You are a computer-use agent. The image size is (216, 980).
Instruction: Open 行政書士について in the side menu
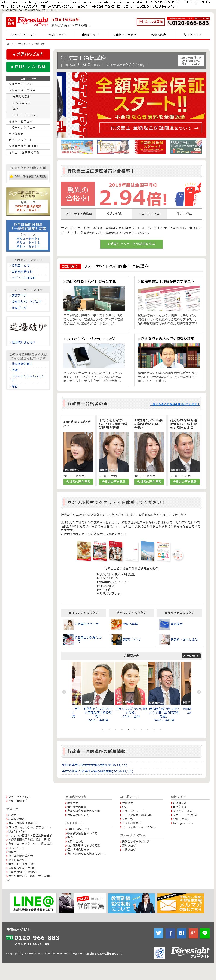[x=28, y=84]
